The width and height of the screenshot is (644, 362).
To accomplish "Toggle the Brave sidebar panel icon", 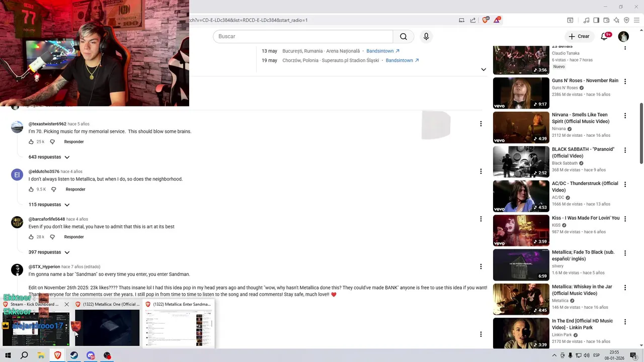I will [x=596, y=20].
